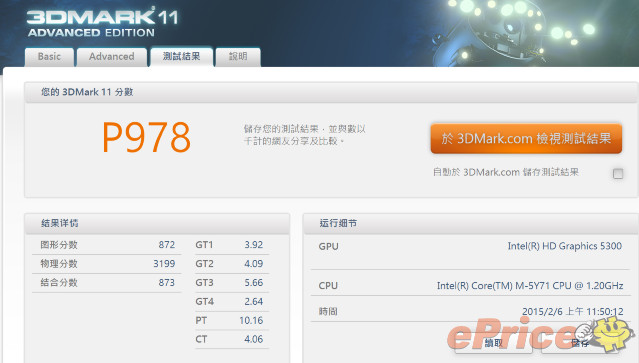Click the GT4 result 2.64

253,301
